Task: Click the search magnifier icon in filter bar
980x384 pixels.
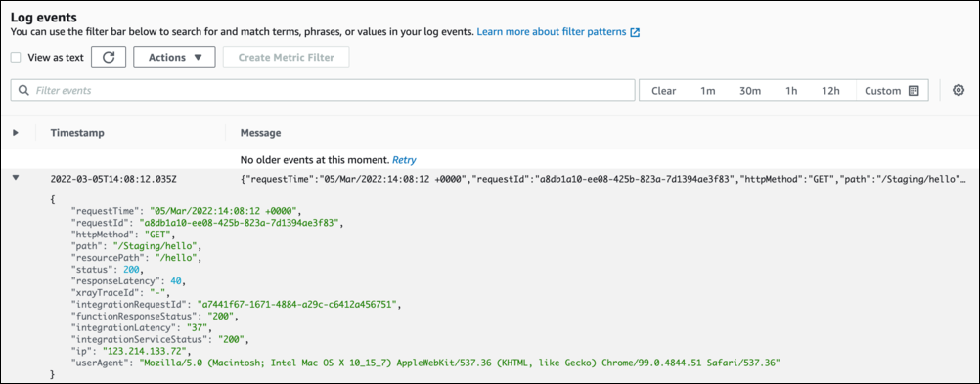Action: click(x=23, y=91)
